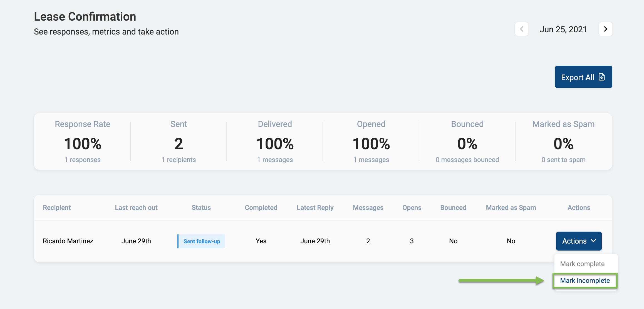Click the Ricardo Martinez recipient name
This screenshot has height=309, width=644.
68,241
